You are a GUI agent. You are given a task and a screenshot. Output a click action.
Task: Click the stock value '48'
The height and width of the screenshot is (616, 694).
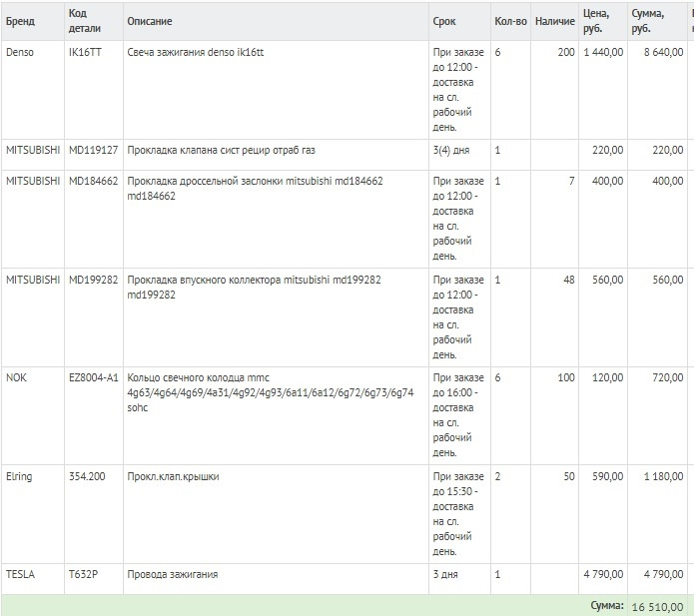coord(569,280)
